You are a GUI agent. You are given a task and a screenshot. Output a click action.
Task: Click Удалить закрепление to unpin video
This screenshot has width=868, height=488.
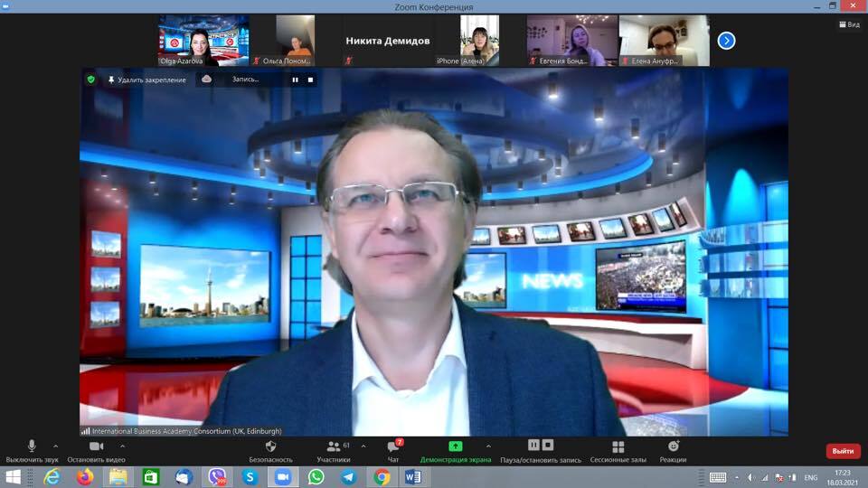[x=146, y=80]
